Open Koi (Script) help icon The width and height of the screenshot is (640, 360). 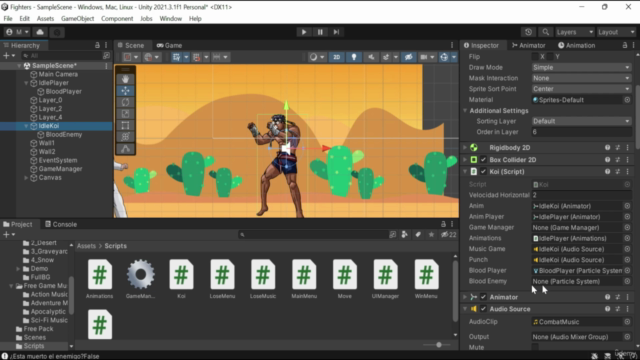pos(607,171)
